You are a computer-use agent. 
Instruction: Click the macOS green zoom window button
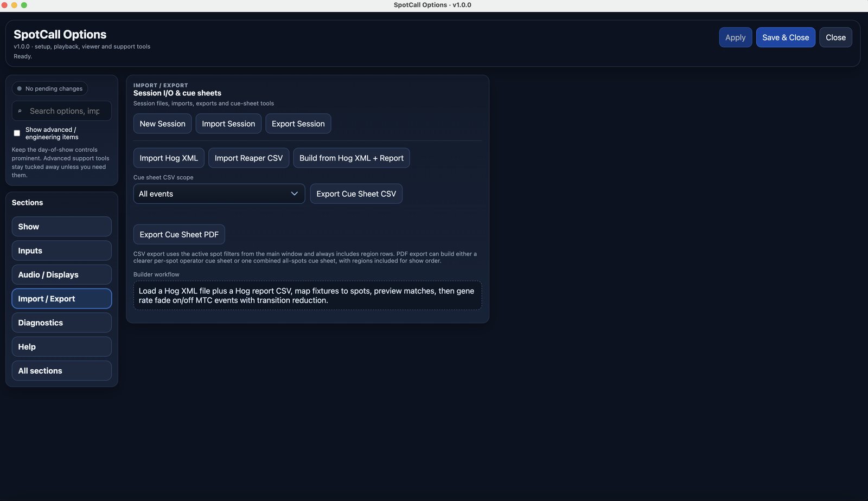click(24, 5)
